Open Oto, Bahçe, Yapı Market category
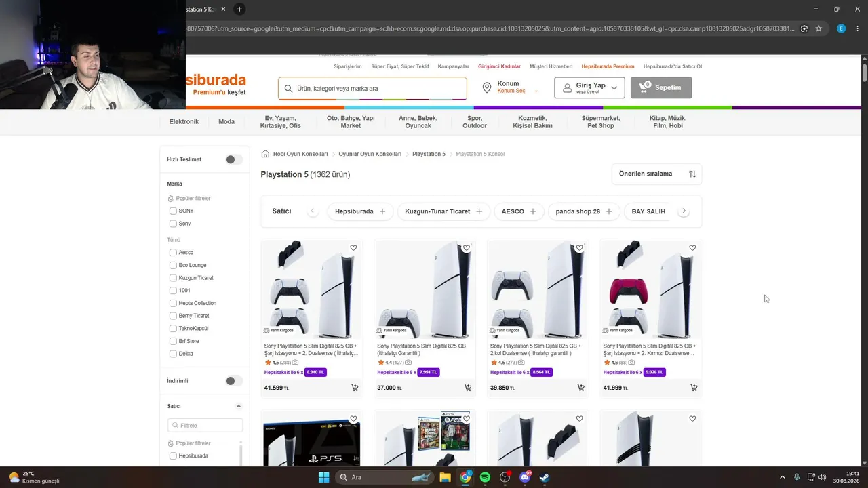The width and height of the screenshot is (868, 488). (351, 122)
